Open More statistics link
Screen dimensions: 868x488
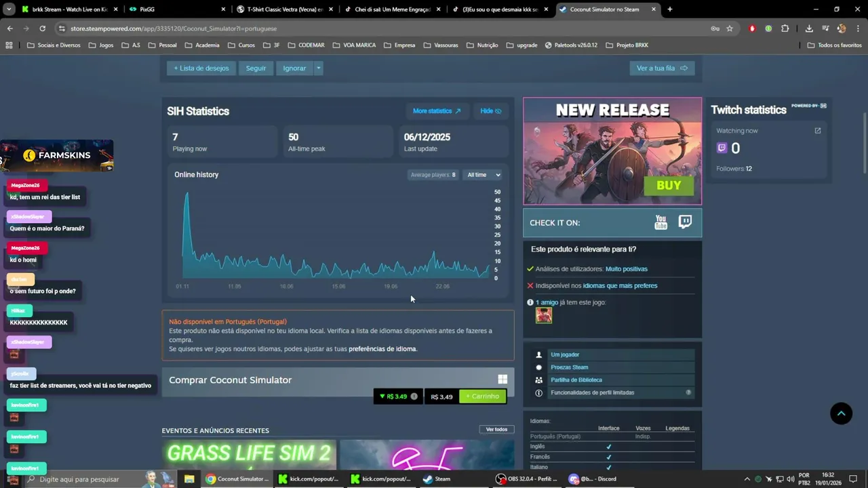point(437,111)
